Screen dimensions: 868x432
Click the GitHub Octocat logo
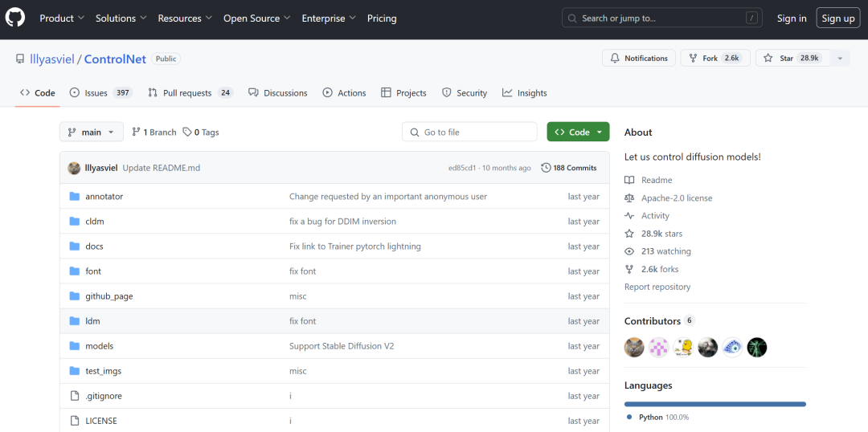(x=15, y=18)
